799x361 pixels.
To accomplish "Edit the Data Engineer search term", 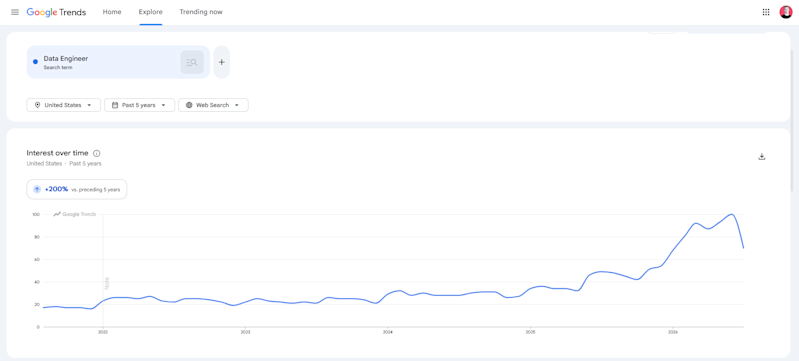I will (x=102, y=62).
